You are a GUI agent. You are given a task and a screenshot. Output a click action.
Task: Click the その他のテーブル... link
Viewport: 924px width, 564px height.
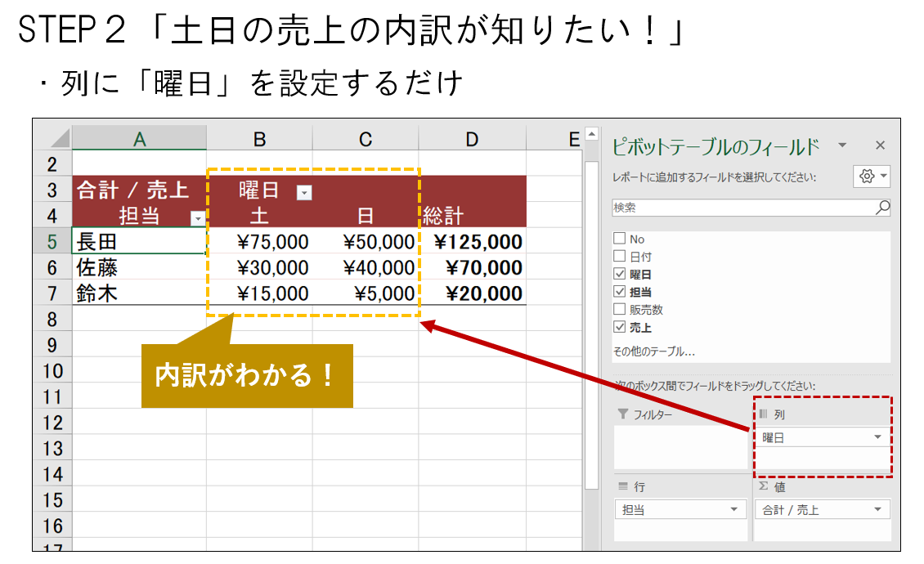[x=654, y=351]
